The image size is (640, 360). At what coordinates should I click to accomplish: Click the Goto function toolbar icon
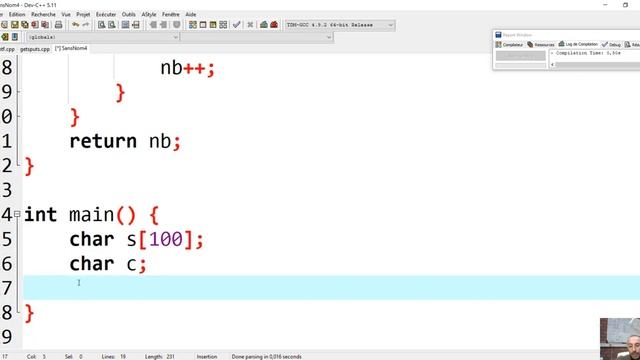pos(125,25)
